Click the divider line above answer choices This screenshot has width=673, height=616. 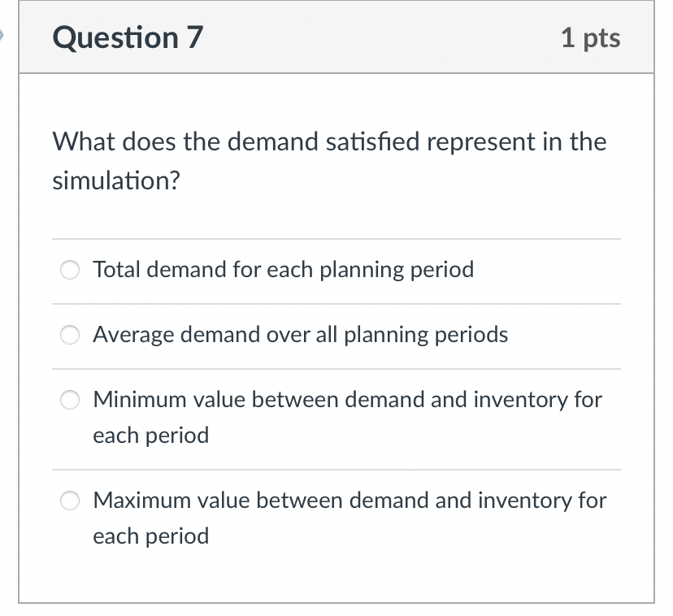(x=336, y=239)
